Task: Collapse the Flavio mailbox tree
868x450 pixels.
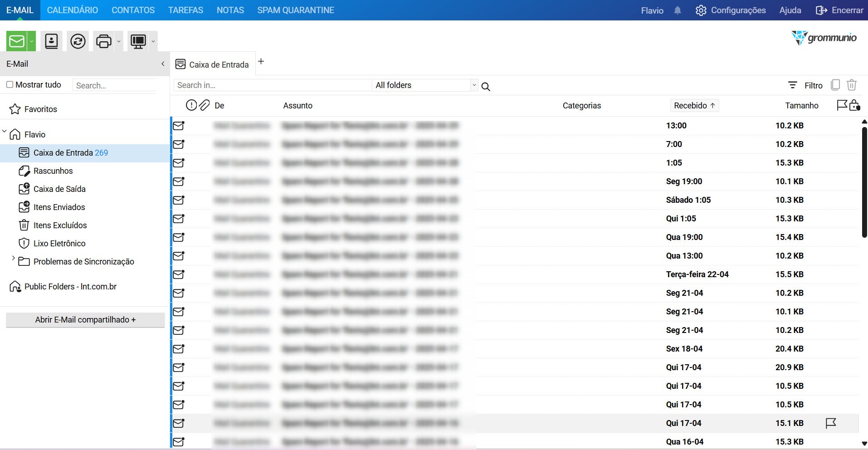Action: click(x=5, y=132)
